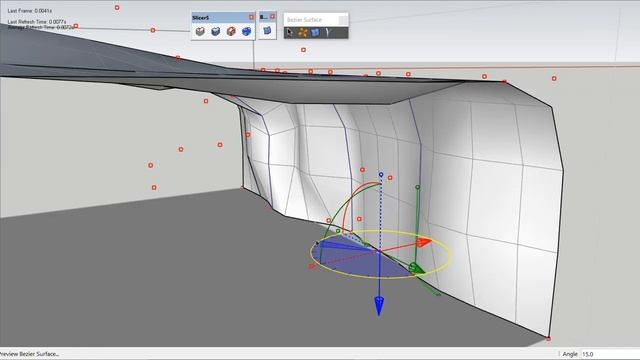640x360 pixels.
Task: Click the 'Angle' label in the status bar
Action: [570, 354]
